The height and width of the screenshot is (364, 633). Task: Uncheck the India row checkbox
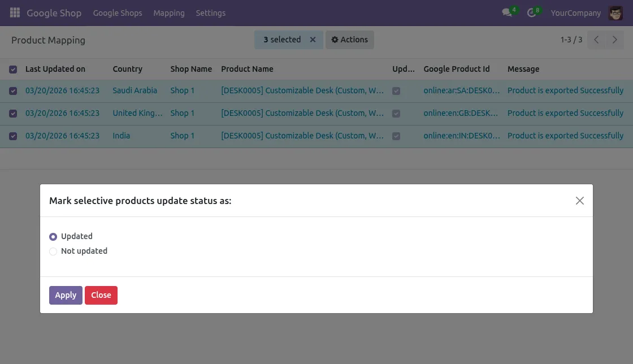click(13, 136)
